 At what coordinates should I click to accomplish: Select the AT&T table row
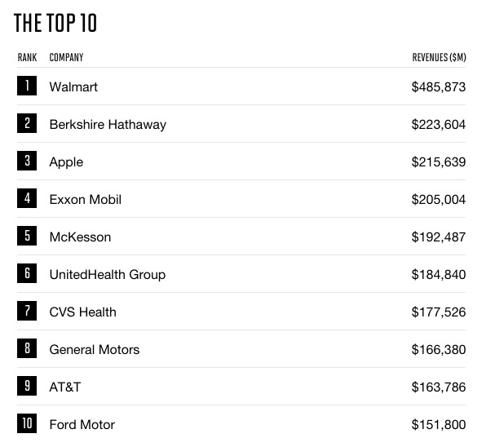coord(245,387)
